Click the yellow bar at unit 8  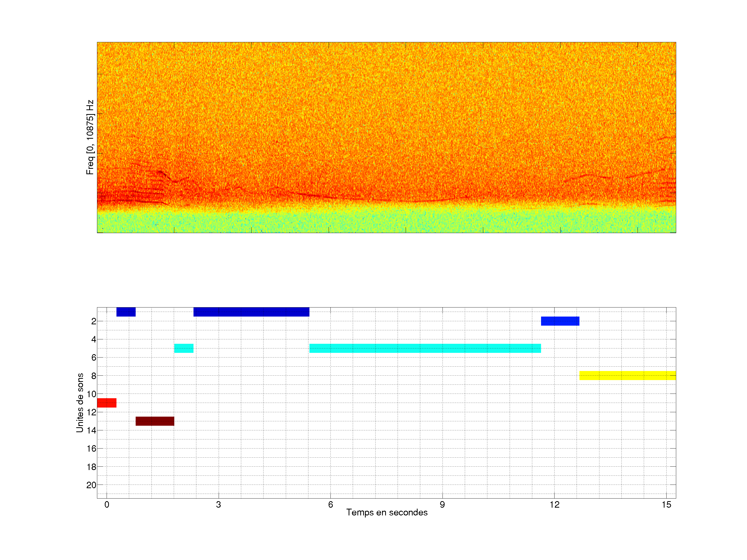[627, 375]
